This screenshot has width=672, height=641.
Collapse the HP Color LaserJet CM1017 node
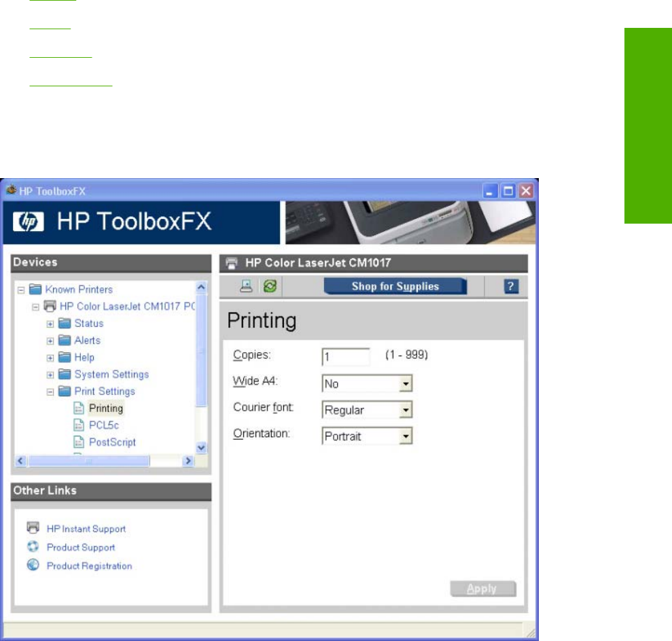[x=35, y=307]
